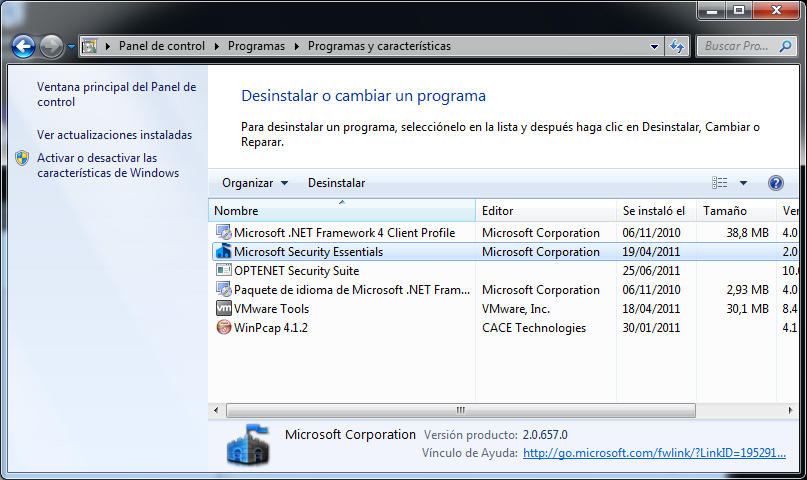
Task: Click Activar o desactivar las características de Windows
Action: 107,165
